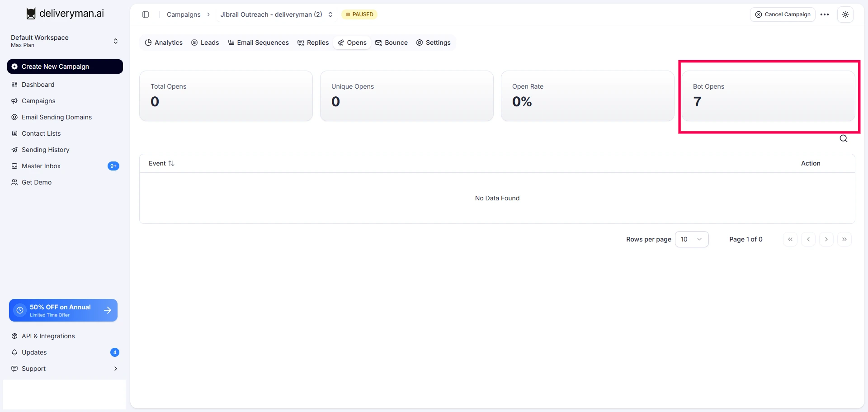Go to next page arrow
868x412 pixels.
826,239
